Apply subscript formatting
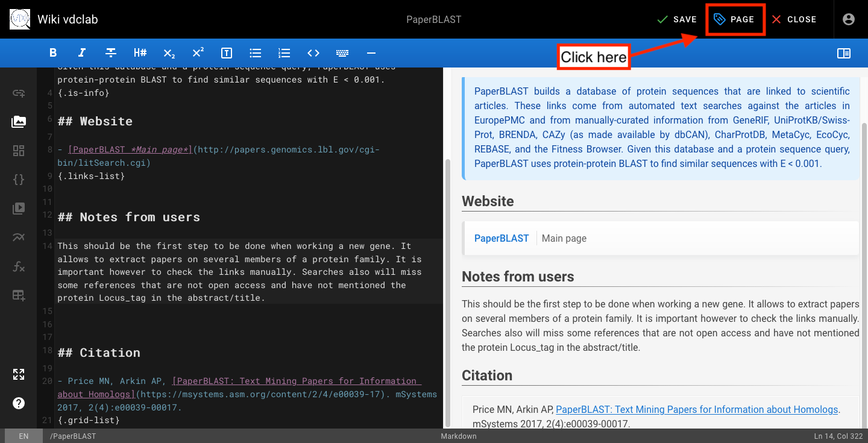This screenshot has width=868, height=443. pyautogui.click(x=169, y=53)
